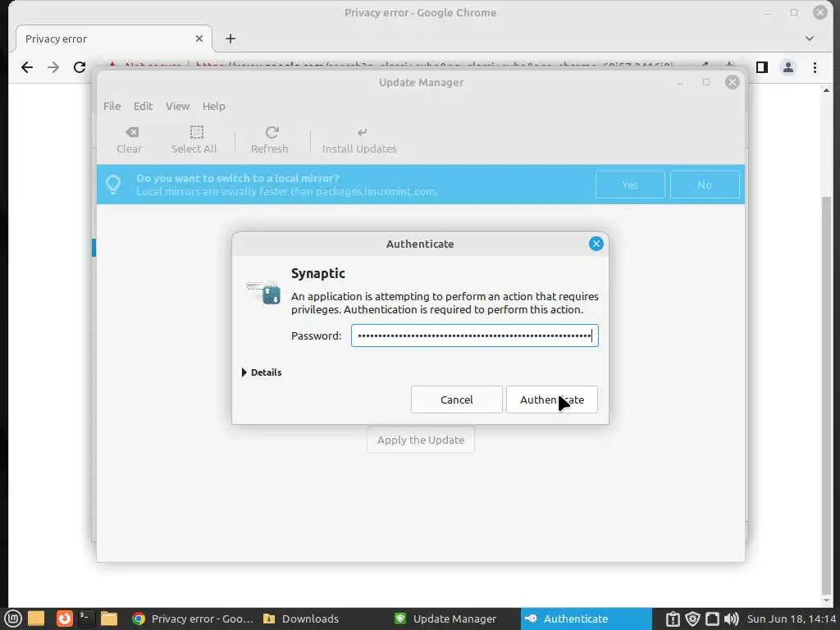The width and height of the screenshot is (840, 630).
Task: Launch Firefox from the taskbar
Action: coord(64,619)
